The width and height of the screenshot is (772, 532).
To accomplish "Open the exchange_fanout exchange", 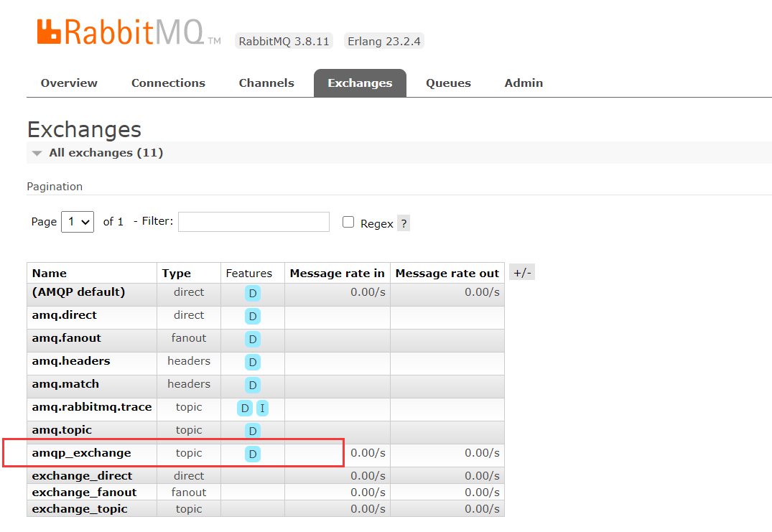I will pos(84,493).
